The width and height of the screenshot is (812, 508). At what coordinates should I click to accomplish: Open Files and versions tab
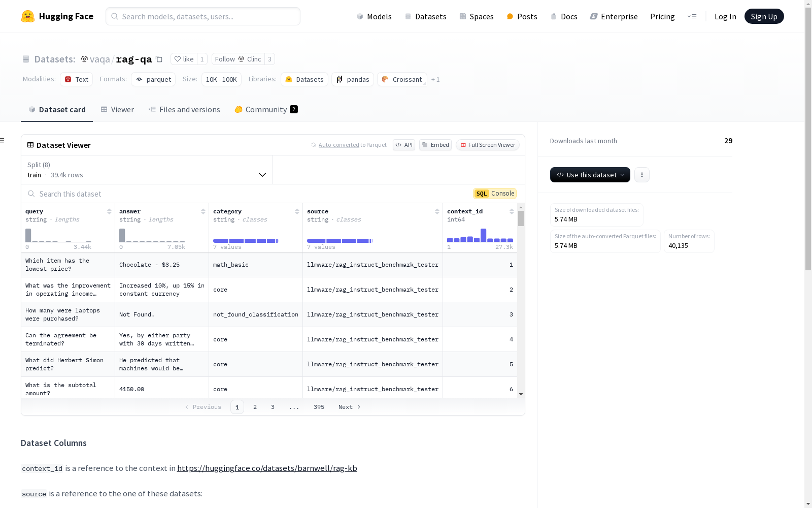184,110
